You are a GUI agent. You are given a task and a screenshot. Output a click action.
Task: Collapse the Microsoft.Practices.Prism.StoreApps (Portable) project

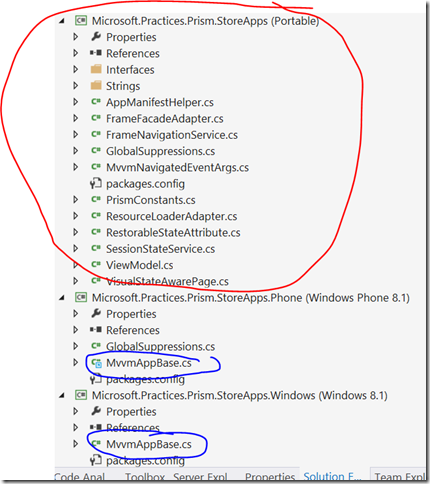point(62,21)
